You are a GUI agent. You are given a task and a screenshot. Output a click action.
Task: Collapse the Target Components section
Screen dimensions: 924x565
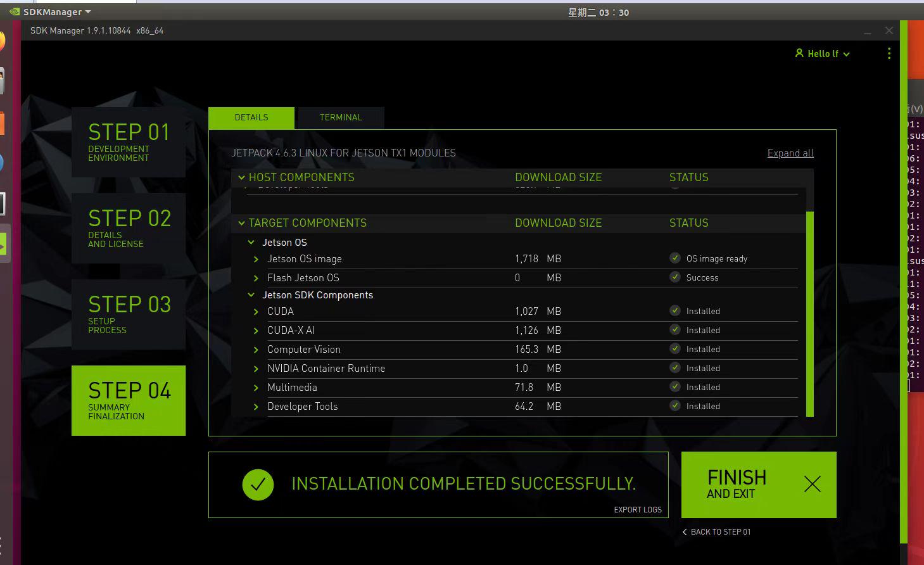pos(241,223)
